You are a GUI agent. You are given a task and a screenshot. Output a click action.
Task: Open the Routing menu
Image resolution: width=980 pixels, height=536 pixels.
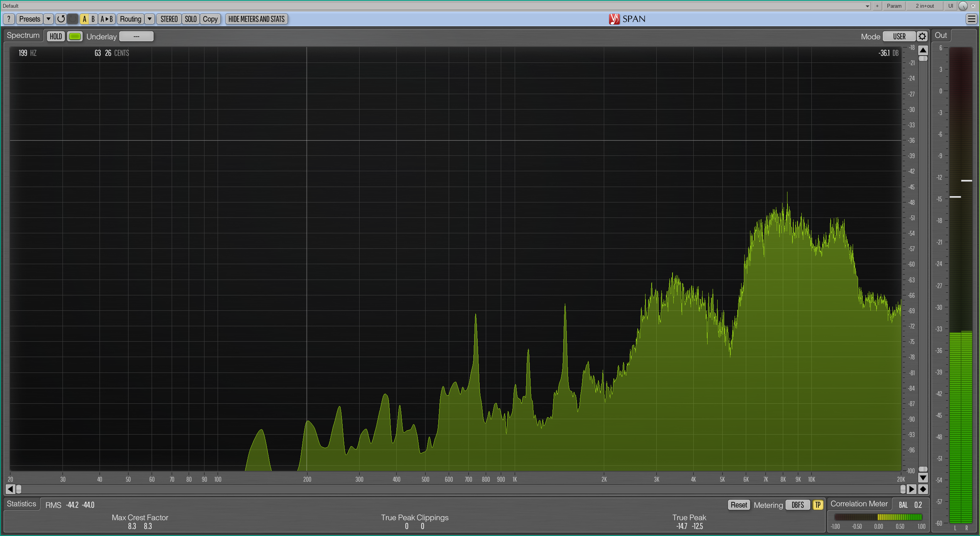click(x=130, y=19)
